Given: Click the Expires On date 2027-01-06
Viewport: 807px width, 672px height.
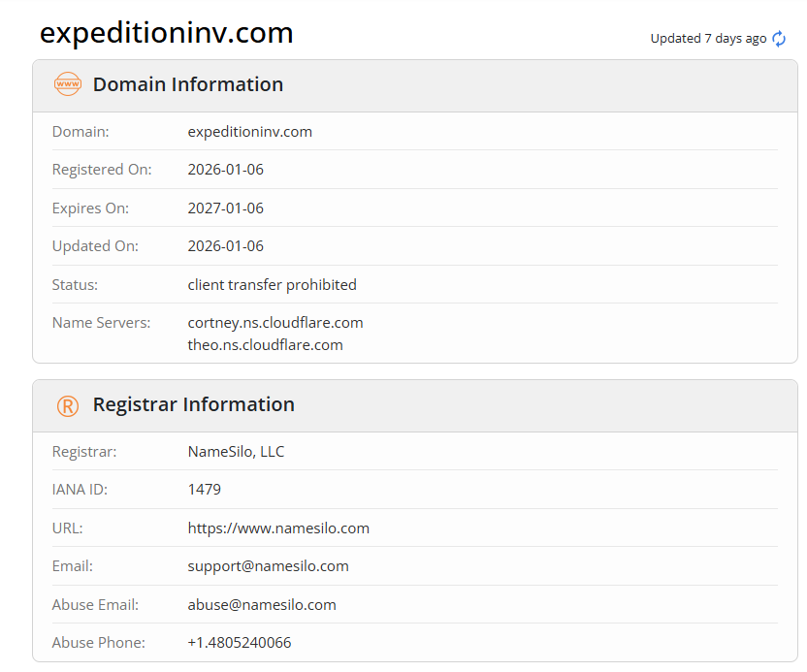Looking at the screenshot, I should tap(225, 208).
